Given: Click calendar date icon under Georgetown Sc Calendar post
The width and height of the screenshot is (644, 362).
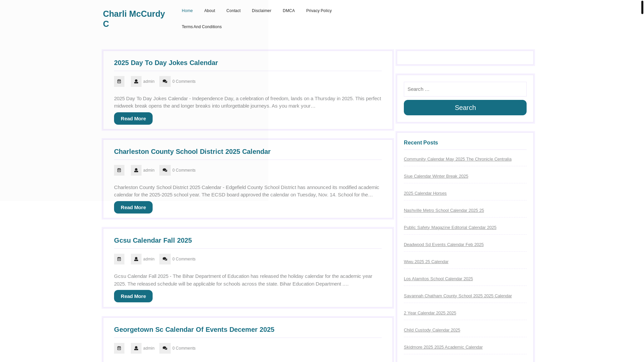Looking at the screenshot, I should pyautogui.click(x=119, y=348).
